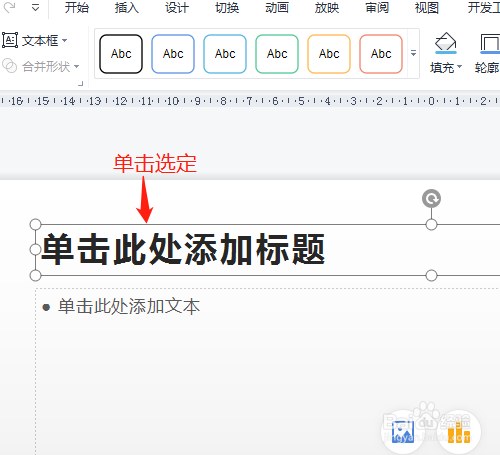500x455 pixels.
Task: Click the placeholder 单击此处添加文本
Action: pyautogui.click(x=129, y=306)
